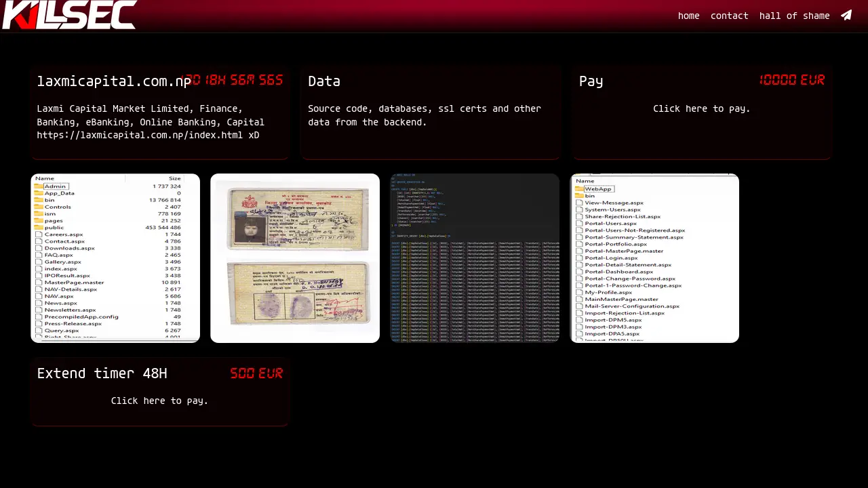Viewport: 868px width, 488px height.
Task: Open the WebApp folder file listing thumbnail
Action: (x=654, y=258)
